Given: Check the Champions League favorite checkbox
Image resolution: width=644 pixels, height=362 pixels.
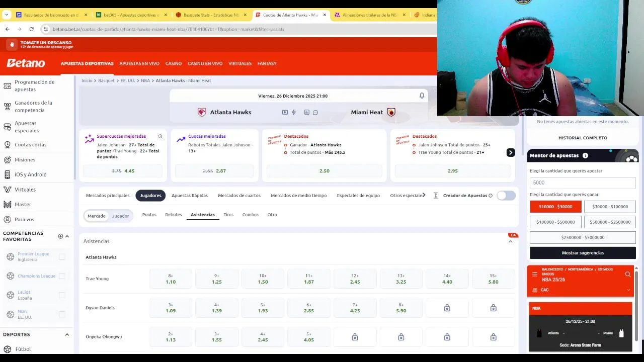Looking at the screenshot, I should [62, 276].
